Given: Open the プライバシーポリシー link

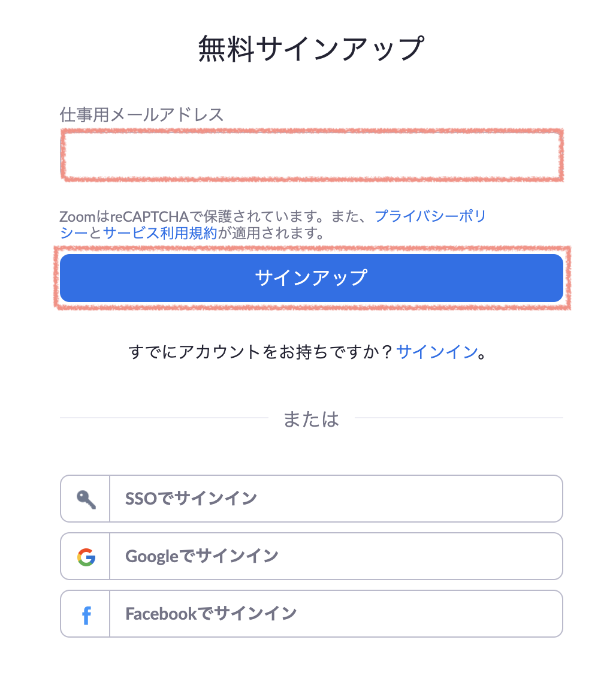Looking at the screenshot, I should pos(430,216).
